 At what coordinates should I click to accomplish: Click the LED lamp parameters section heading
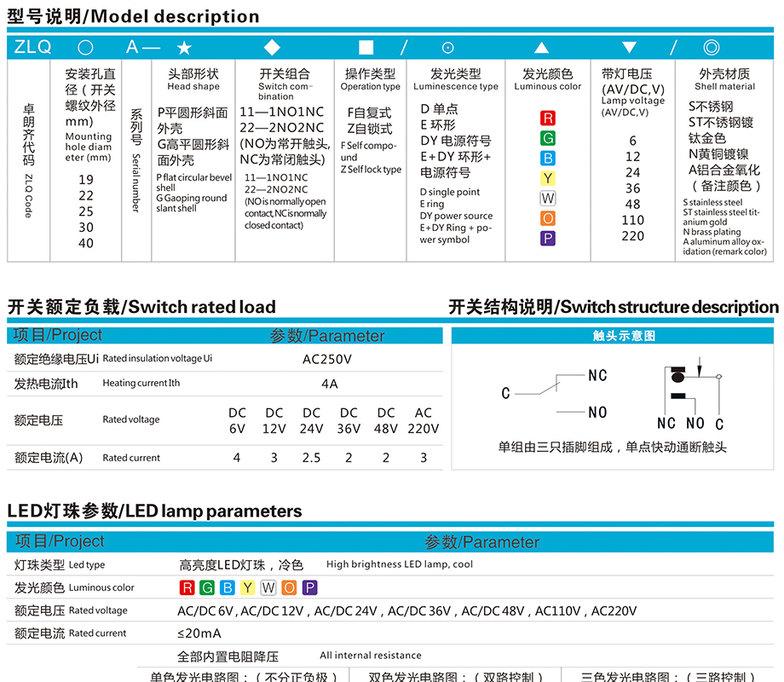pos(154,511)
